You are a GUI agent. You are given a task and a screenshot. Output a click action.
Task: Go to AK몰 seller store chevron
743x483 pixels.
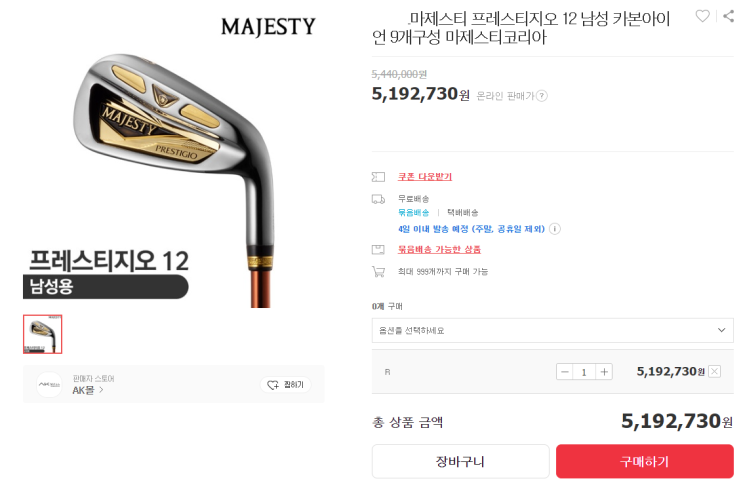[x=101, y=390]
